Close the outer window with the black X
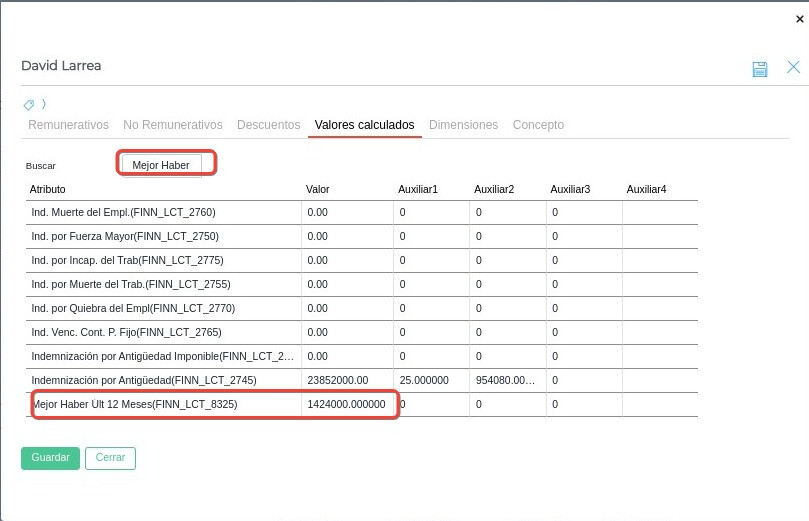Image resolution: width=809 pixels, height=521 pixels. [798, 19]
